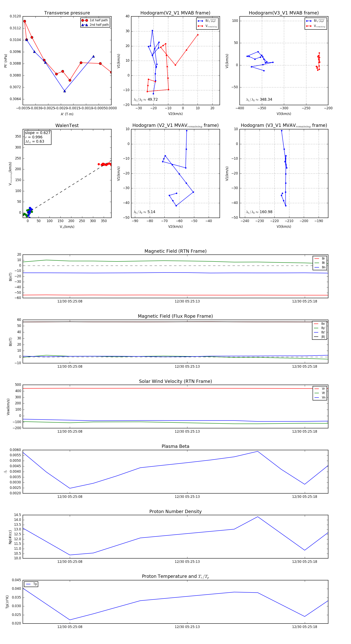Select the "Vr" legend entry
The image size is (351, 644).
pyautogui.click(x=320, y=389)
